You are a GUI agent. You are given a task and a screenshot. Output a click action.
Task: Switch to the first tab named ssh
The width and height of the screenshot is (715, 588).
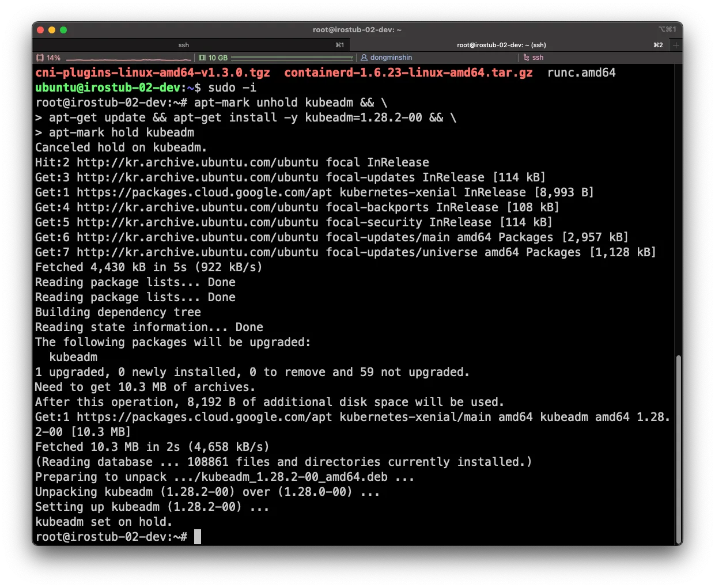(x=183, y=45)
